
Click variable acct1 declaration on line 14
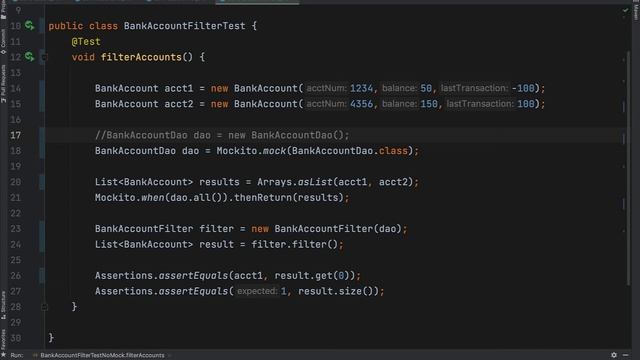point(179,89)
